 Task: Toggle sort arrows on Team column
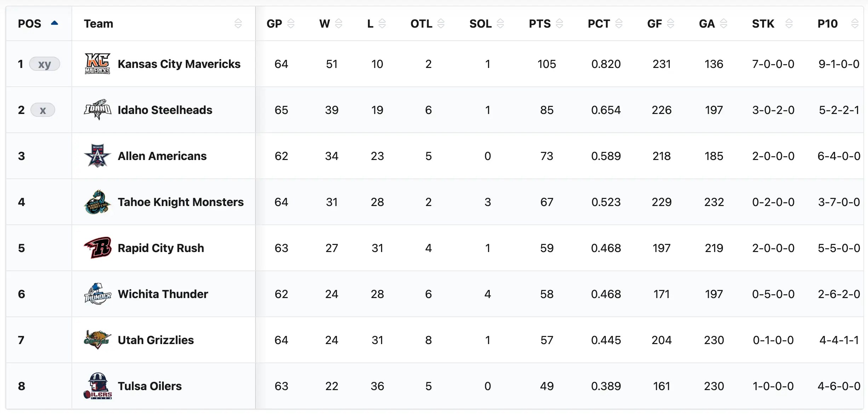click(x=238, y=24)
